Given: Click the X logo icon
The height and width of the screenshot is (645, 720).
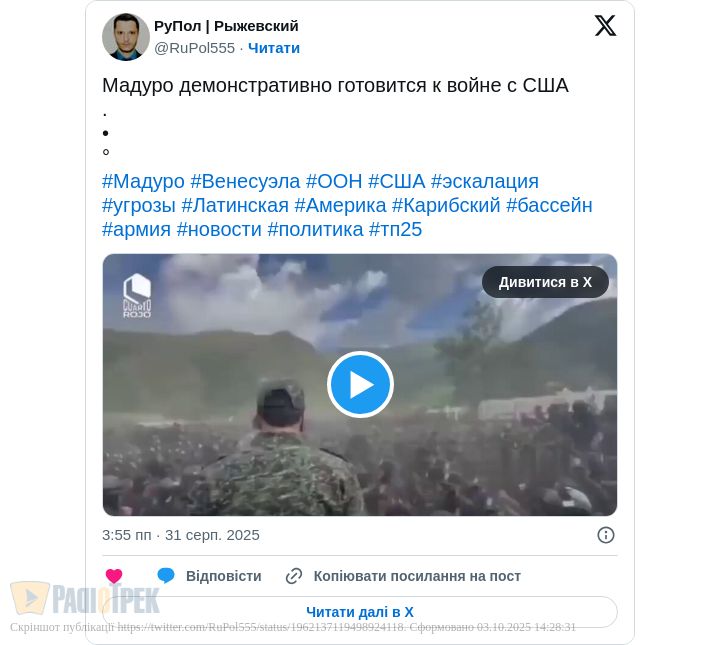Looking at the screenshot, I should pos(605,25).
